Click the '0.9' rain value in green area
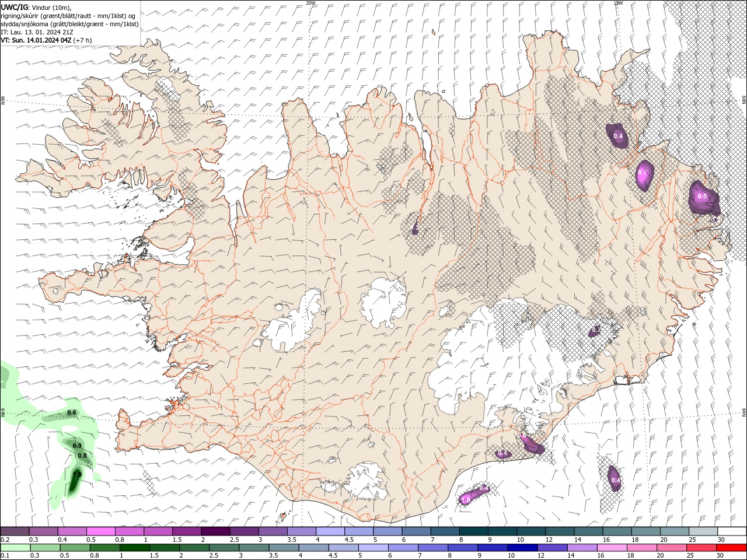This screenshot has height=560, width=747. (x=76, y=446)
